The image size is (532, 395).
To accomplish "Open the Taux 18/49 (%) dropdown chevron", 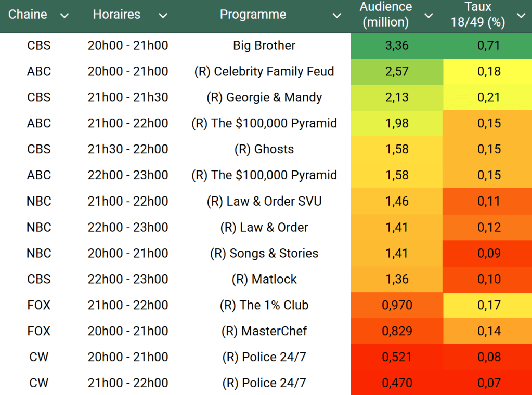I will point(521,16).
